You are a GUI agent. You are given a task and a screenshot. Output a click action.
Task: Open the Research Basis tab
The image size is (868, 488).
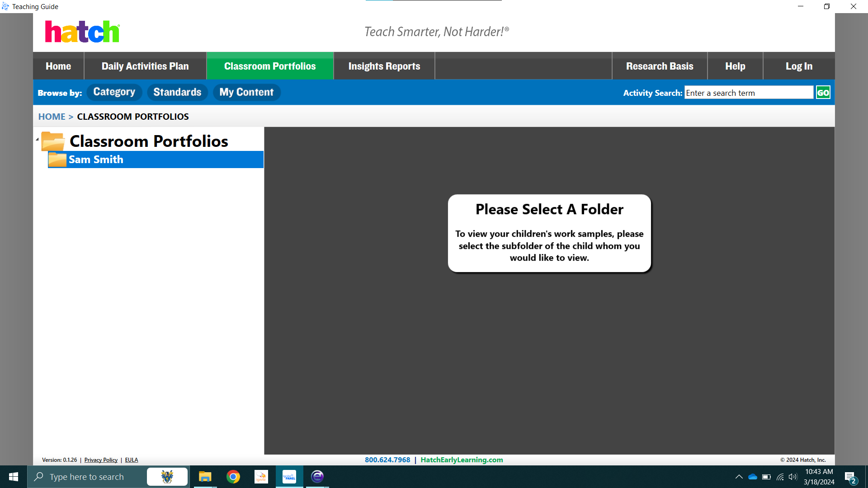coord(660,66)
